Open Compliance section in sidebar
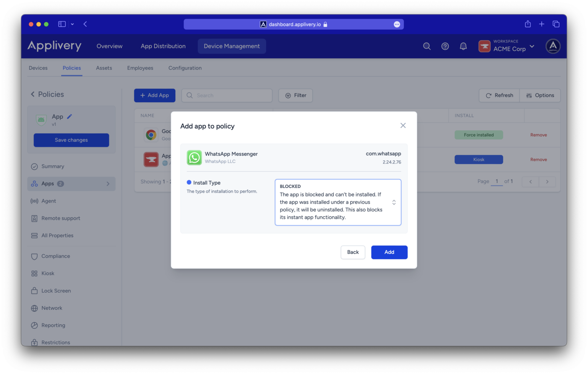 pyautogui.click(x=56, y=256)
